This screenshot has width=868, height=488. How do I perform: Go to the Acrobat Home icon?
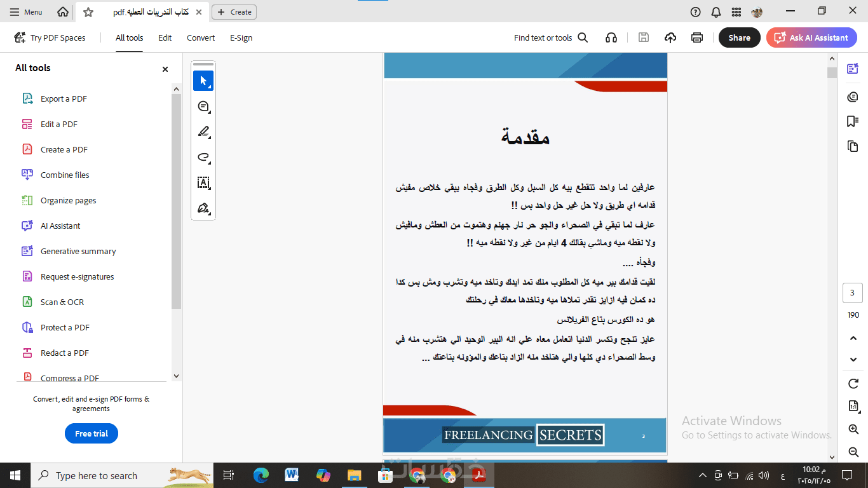coord(63,11)
